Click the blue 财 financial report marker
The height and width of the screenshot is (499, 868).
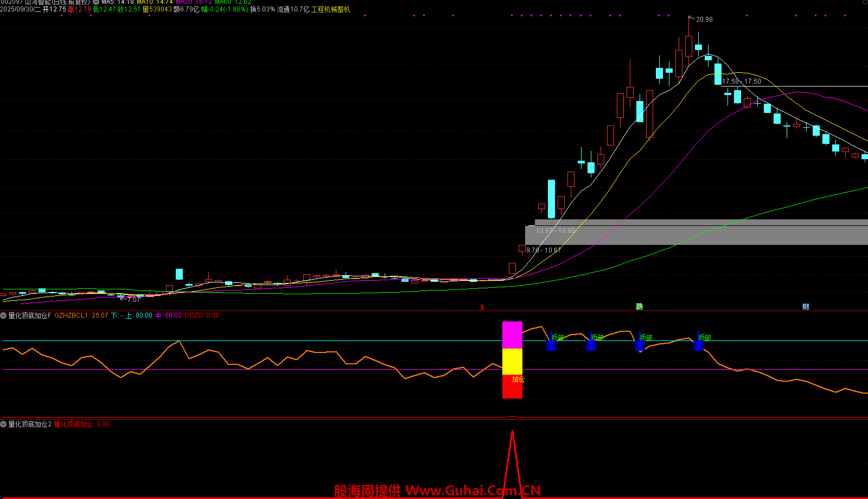[x=806, y=307]
